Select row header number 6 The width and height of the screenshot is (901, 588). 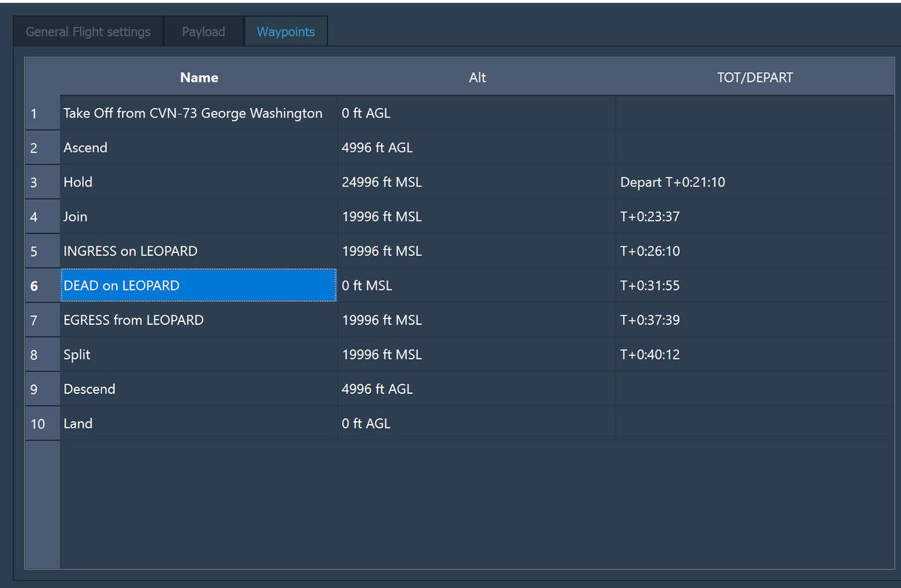[x=43, y=286]
